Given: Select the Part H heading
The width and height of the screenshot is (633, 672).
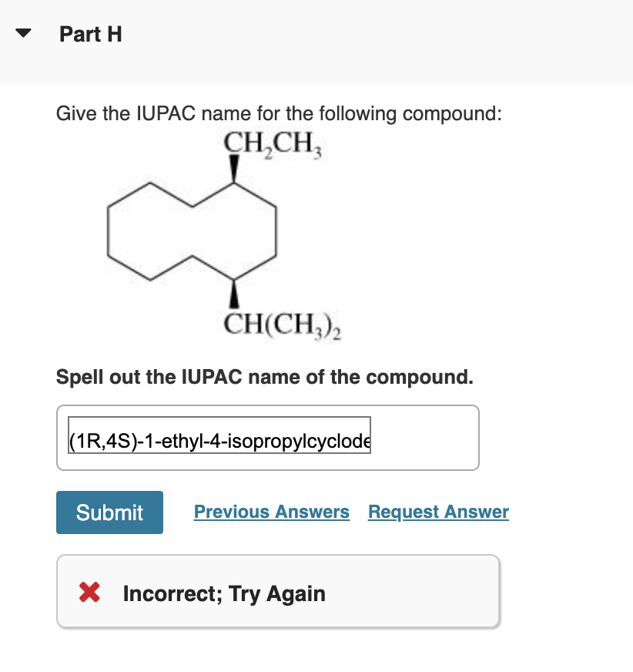Looking at the screenshot, I should point(90,34).
